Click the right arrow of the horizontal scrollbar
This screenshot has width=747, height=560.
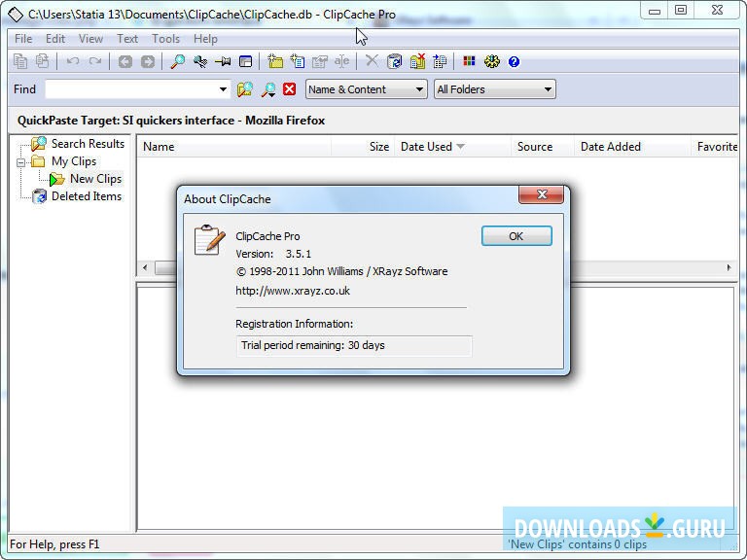(x=729, y=267)
